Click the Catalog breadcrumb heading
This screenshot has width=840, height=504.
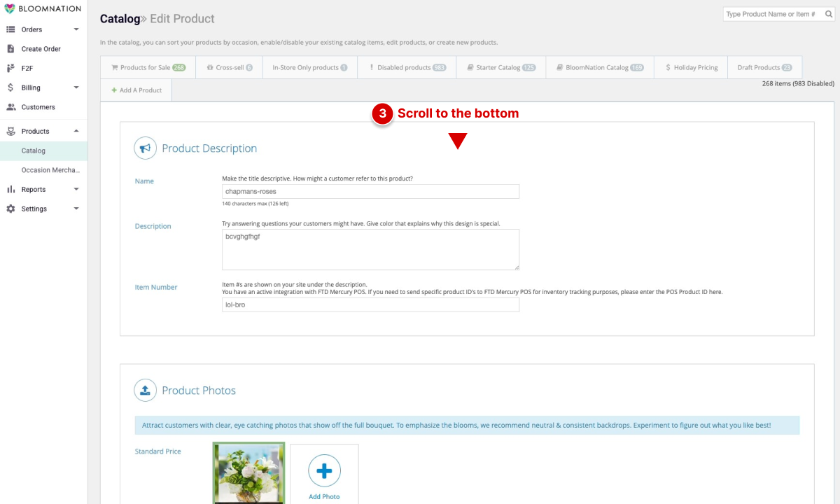pos(120,19)
